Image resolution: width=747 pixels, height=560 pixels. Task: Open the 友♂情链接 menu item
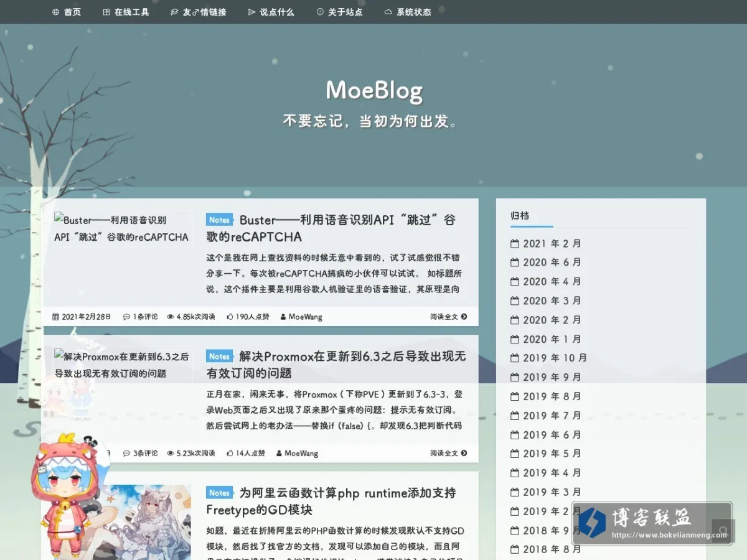198,12
